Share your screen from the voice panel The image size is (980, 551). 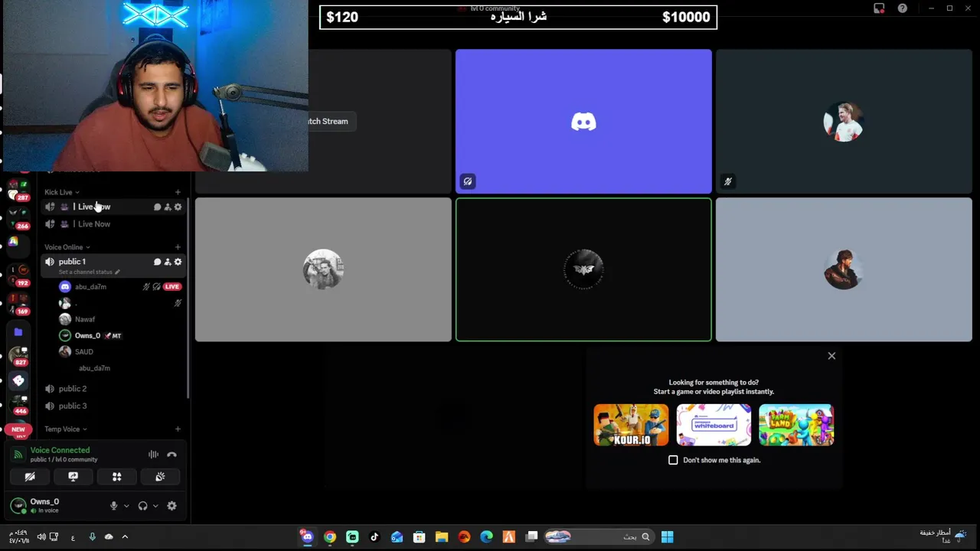coord(73,477)
